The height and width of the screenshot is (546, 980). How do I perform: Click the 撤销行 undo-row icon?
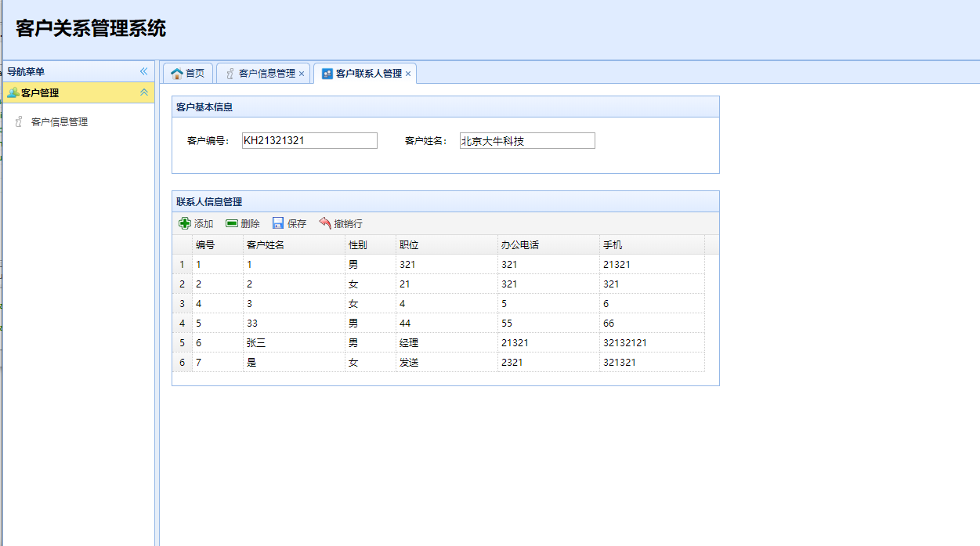(x=325, y=222)
